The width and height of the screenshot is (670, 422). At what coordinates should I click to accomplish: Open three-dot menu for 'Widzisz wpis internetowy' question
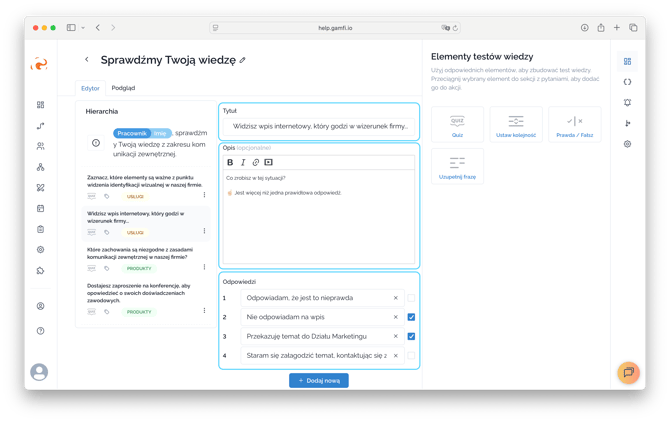tap(205, 232)
